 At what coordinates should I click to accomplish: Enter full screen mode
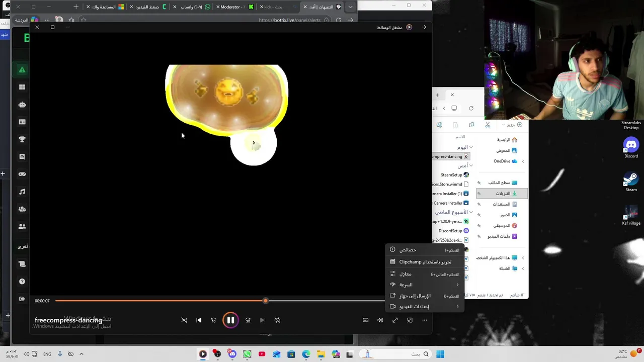click(x=395, y=320)
